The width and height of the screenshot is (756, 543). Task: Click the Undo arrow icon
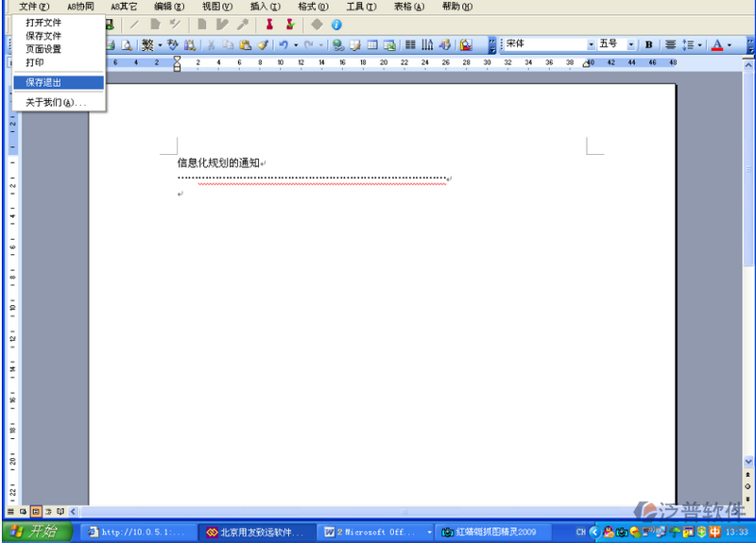(283, 44)
